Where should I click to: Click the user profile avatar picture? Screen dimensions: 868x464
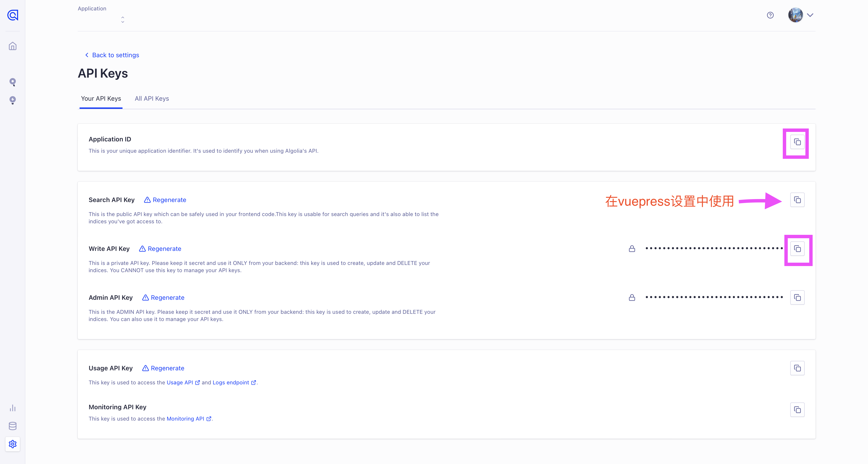pyautogui.click(x=796, y=15)
